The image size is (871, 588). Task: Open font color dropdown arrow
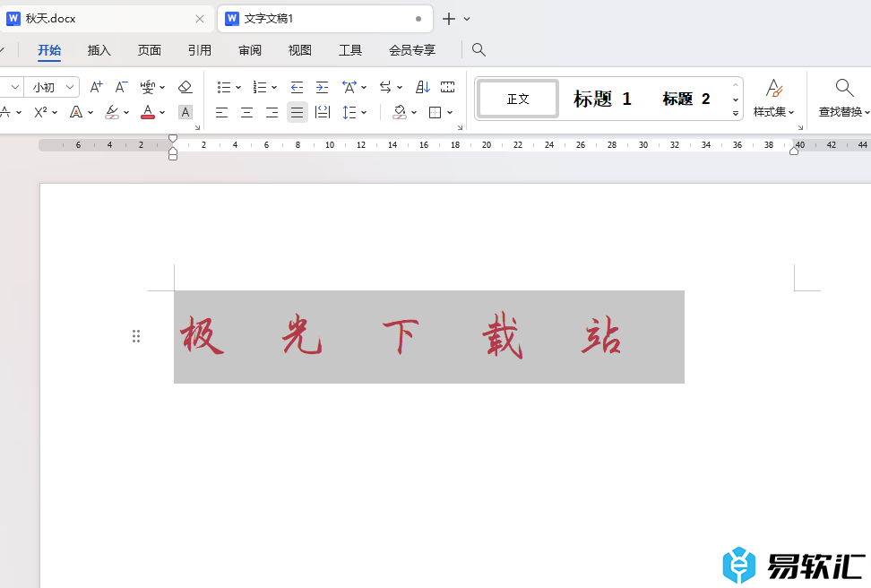click(162, 112)
